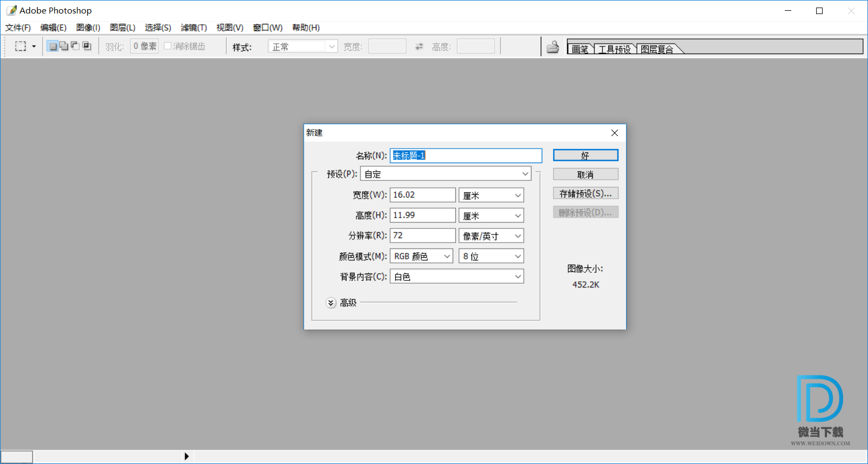Switch to the Tool Presets (工具预设) tab
Image resolution: width=868 pixels, height=464 pixels.
point(615,49)
